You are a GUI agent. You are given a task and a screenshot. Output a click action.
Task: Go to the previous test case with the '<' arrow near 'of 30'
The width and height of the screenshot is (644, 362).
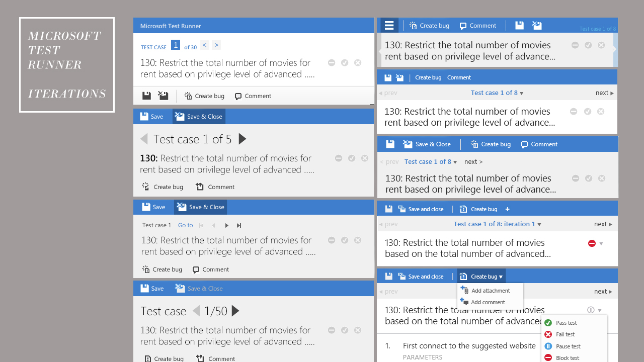204,45
